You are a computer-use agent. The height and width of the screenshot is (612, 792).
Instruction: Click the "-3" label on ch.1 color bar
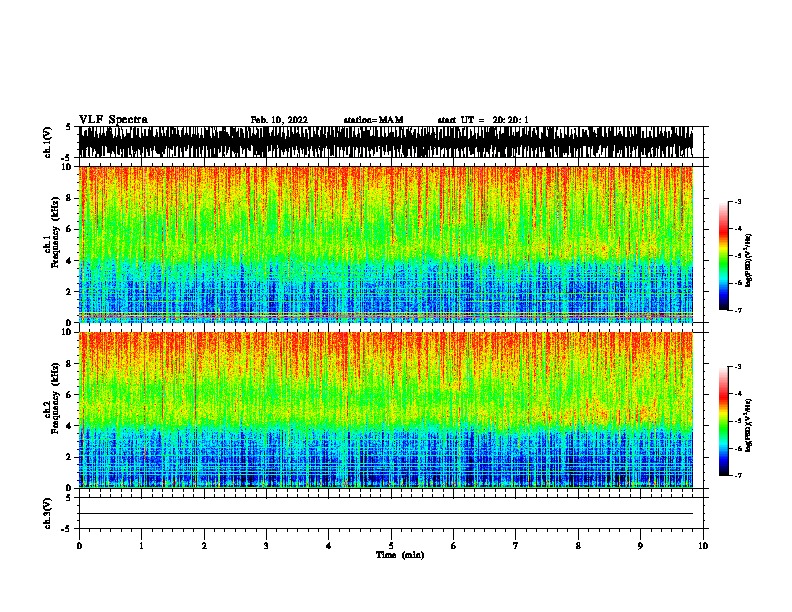[737, 202]
